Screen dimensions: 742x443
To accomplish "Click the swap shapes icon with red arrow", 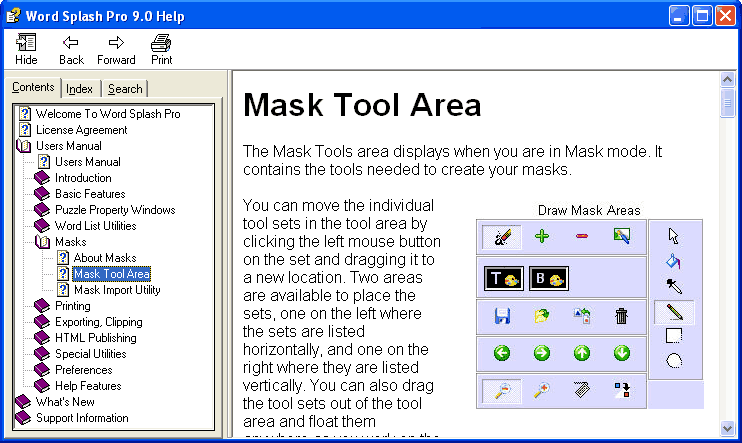I will [x=622, y=390].
